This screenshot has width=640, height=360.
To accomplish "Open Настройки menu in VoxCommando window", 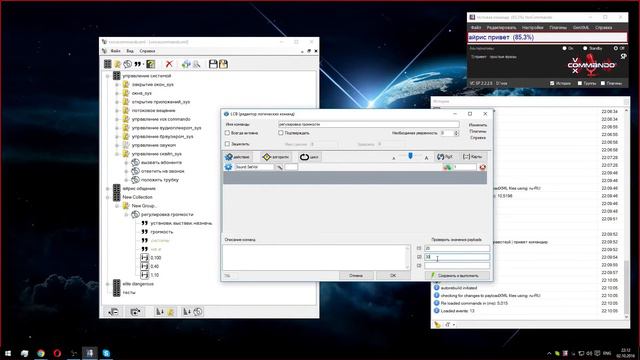I will [x=533, y=27].
